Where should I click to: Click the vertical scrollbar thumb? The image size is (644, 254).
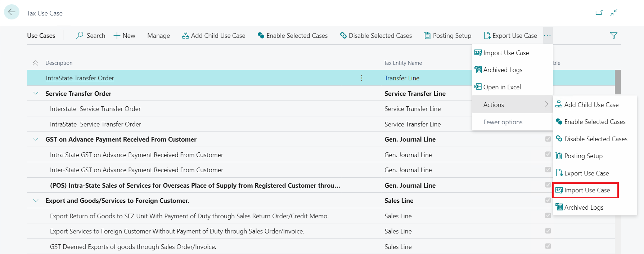point(618,81)
